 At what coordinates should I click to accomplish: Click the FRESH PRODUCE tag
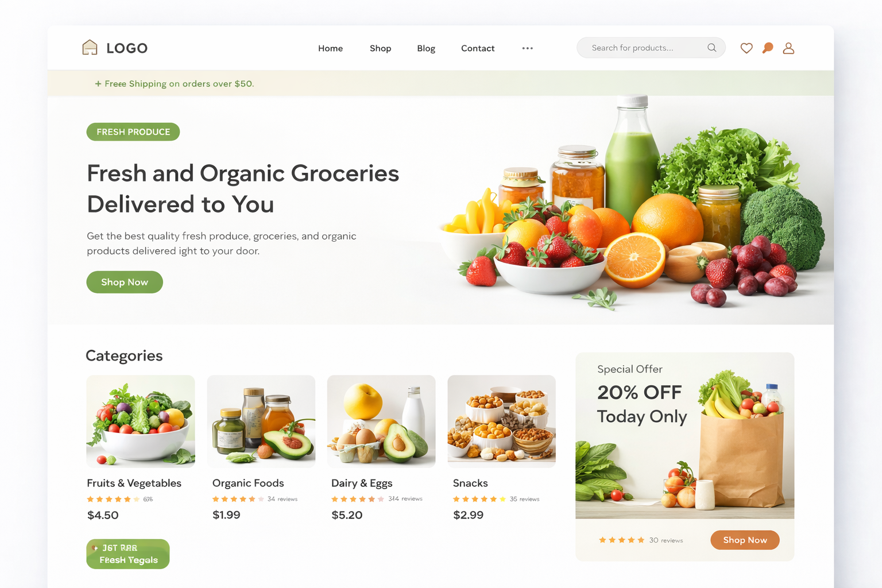point(133,131)
